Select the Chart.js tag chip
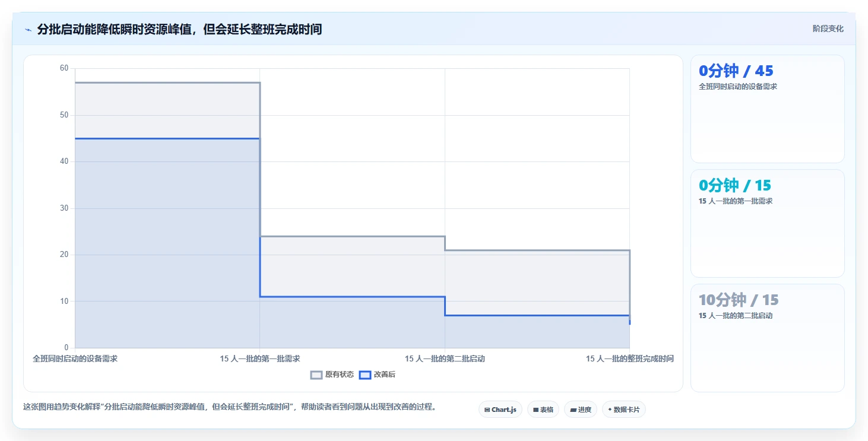Screen dimensions: 868x441 pos(500,410)
